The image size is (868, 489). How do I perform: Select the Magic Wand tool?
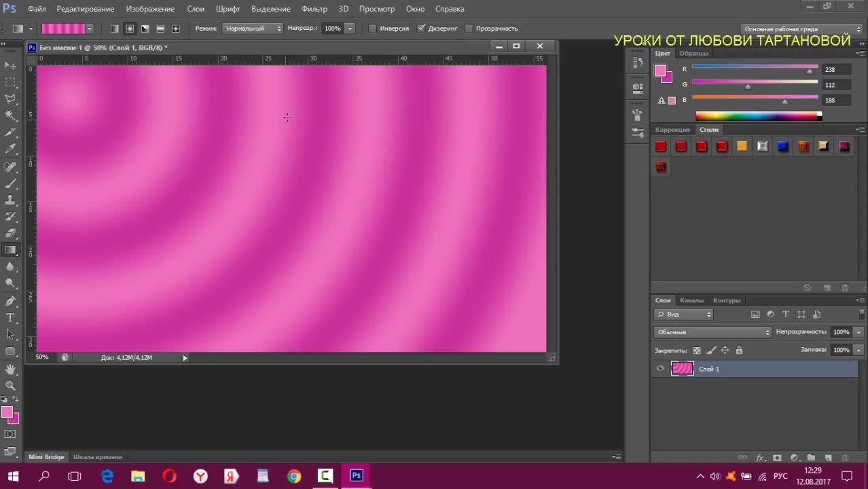click(10, 116)
